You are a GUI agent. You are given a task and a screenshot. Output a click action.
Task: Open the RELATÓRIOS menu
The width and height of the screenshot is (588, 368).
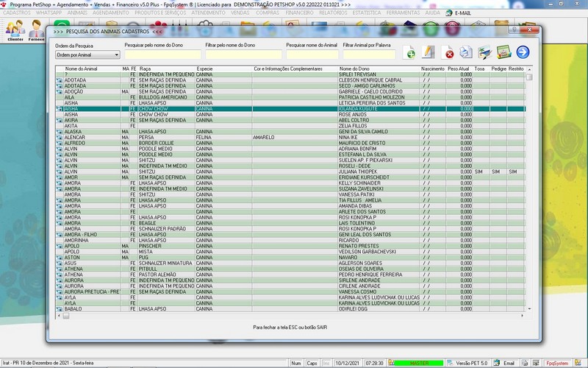(333, 13)
